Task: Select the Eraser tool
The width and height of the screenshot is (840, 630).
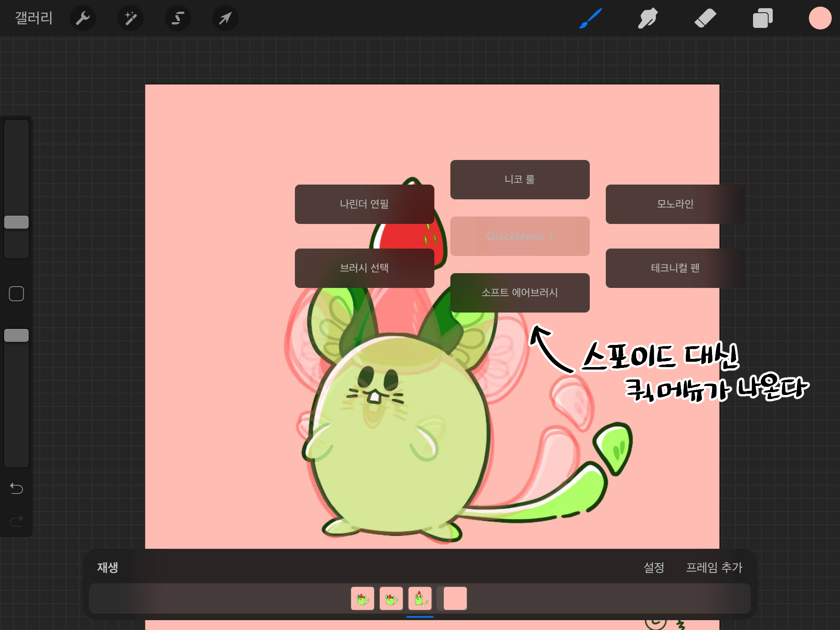Action: pos(705,18)
